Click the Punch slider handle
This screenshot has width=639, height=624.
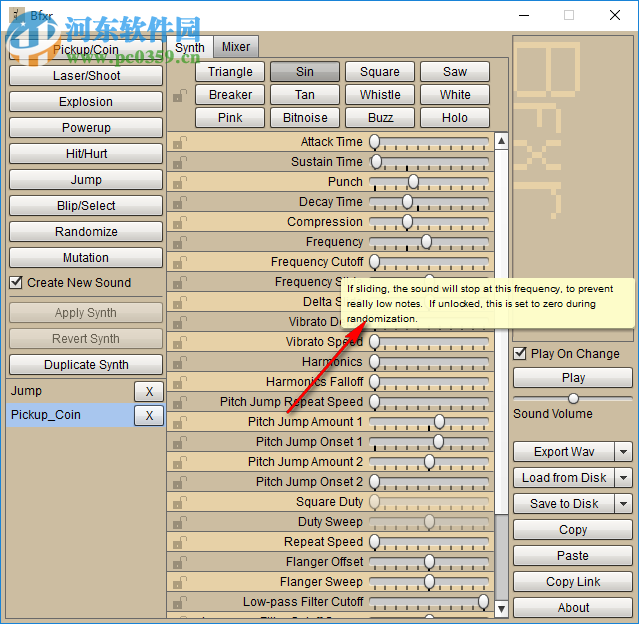coord(413,181)
